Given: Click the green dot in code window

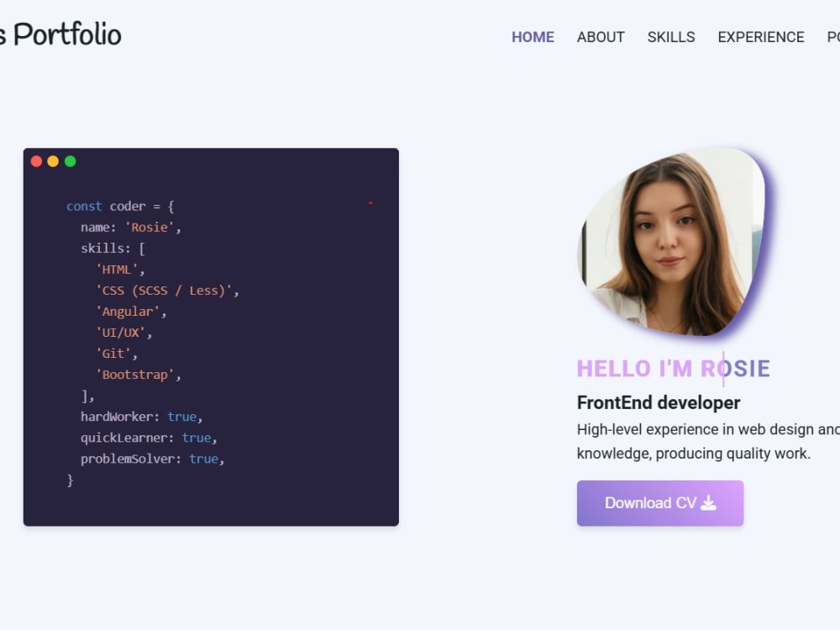Looking at the screenshot, I should click(71, 161).
